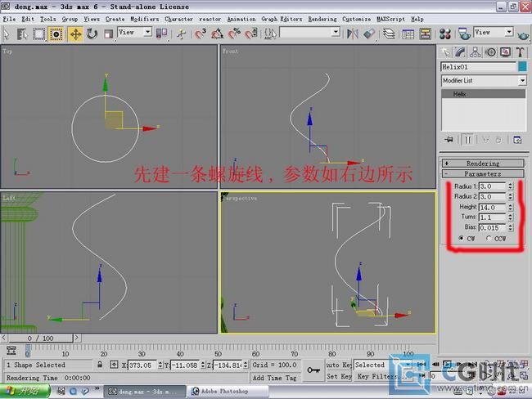This screenshot has height=399, width=532.
Task: Open Named Selection Sets editor icon
Action: tap(270, 34)
